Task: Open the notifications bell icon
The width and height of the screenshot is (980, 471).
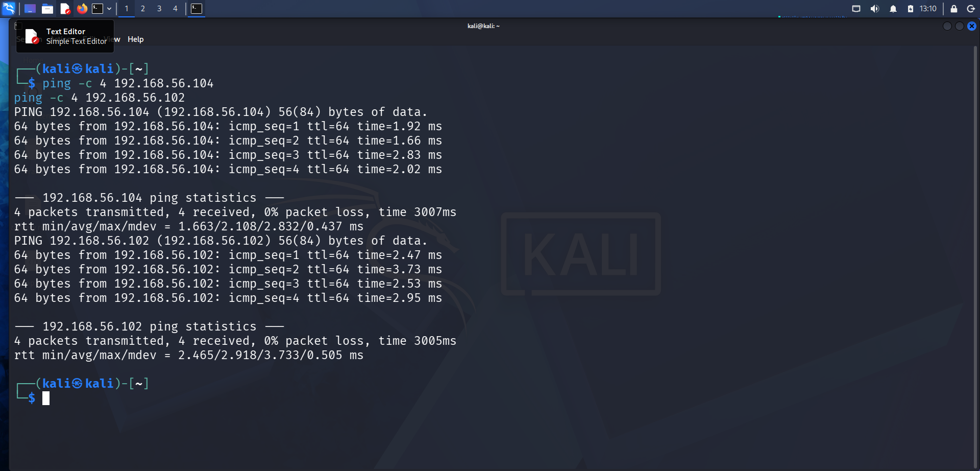Action: click(893, 9)
